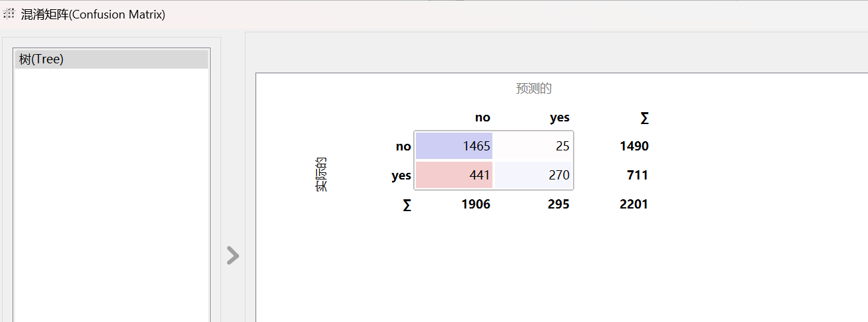Click the column total 295

(558, 205)
